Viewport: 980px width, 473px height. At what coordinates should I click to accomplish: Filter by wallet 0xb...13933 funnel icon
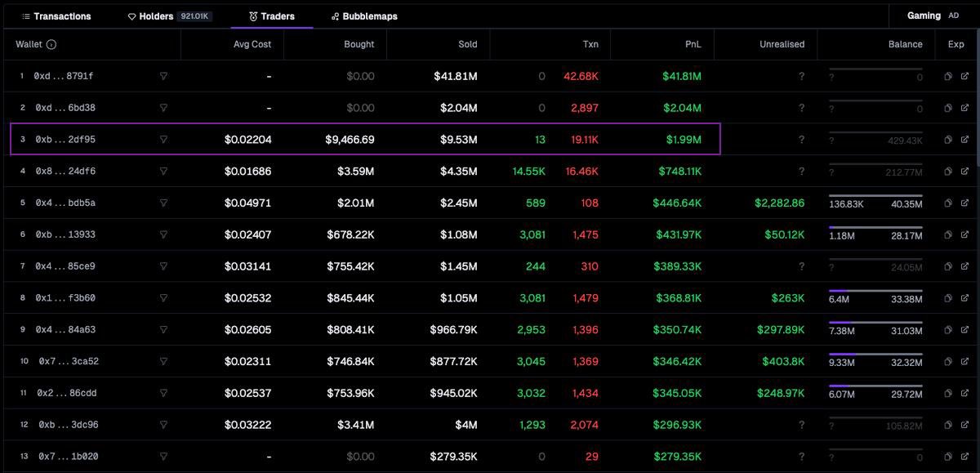[163, 234]
